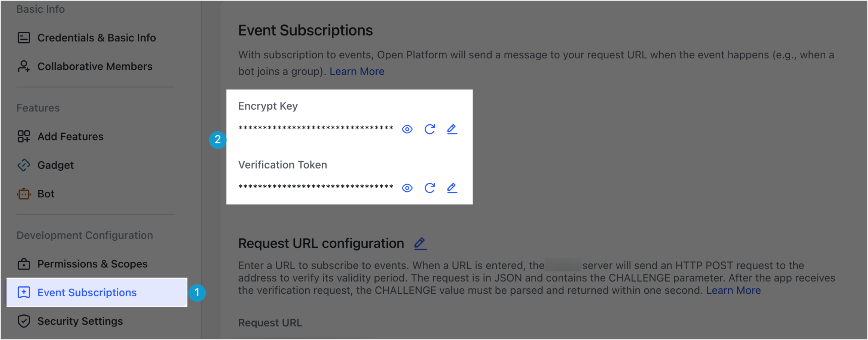Show the Verification Token via eye icon
Image resolution: width=868 pixels, height=340 pixels.
click(x=407, y=188)
